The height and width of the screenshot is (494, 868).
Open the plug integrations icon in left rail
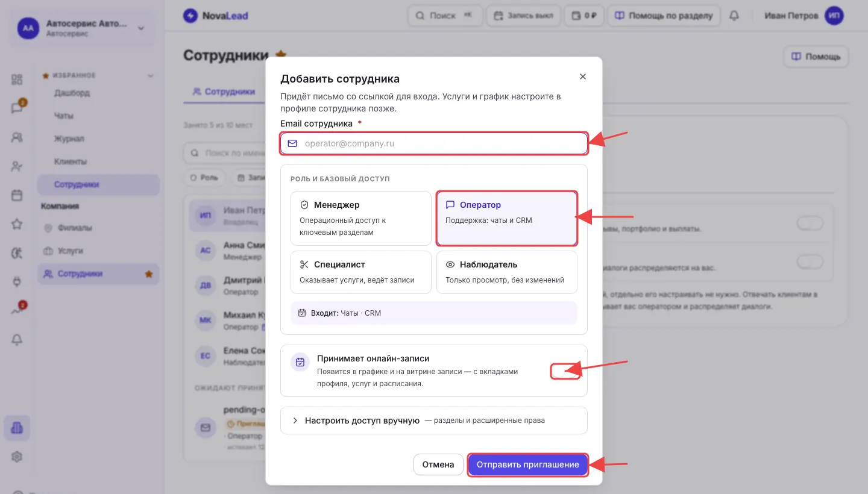(17, 281)
